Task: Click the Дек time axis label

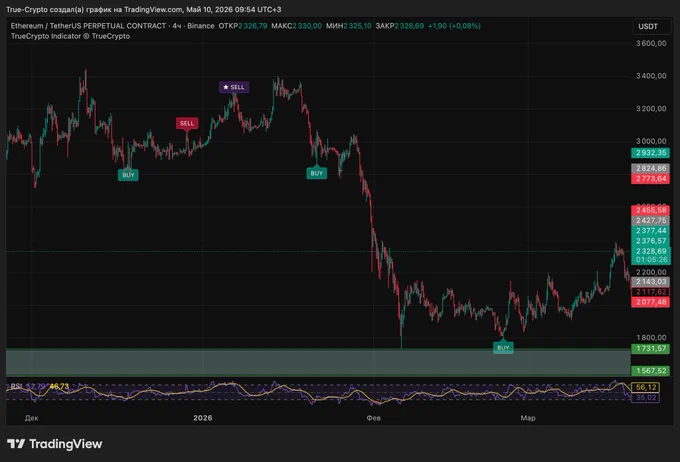Action: click(32, 418)
